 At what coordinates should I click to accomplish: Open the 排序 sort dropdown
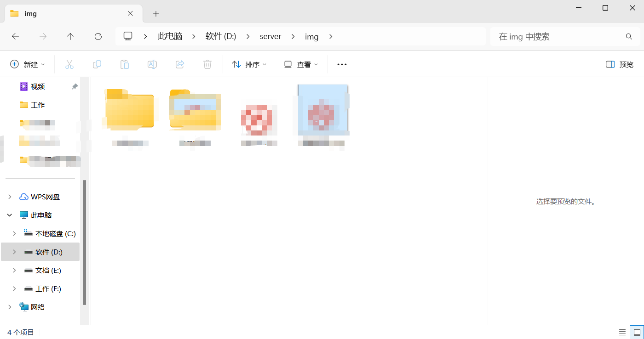(x=249, y=64)
